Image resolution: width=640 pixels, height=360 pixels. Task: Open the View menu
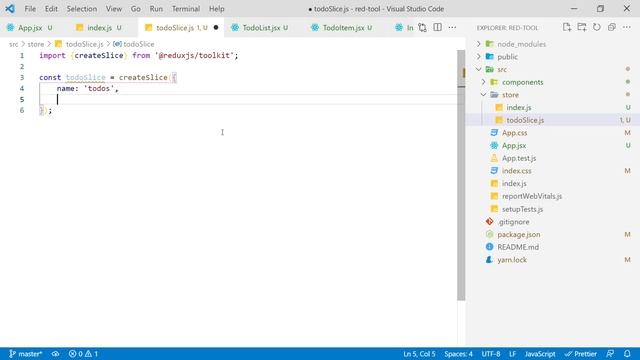click(x=113, y=9)
